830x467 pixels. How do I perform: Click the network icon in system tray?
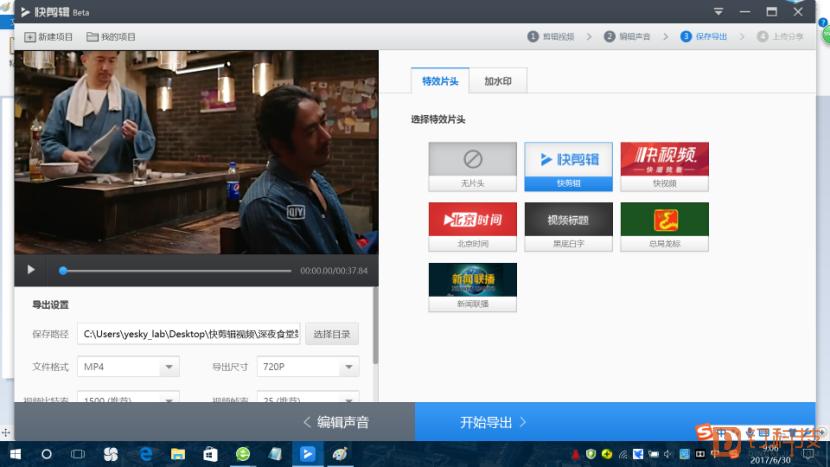[623, 454]
